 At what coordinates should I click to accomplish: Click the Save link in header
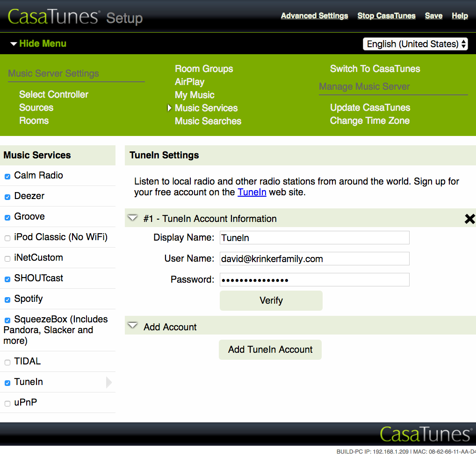click(x=433, y=16)
